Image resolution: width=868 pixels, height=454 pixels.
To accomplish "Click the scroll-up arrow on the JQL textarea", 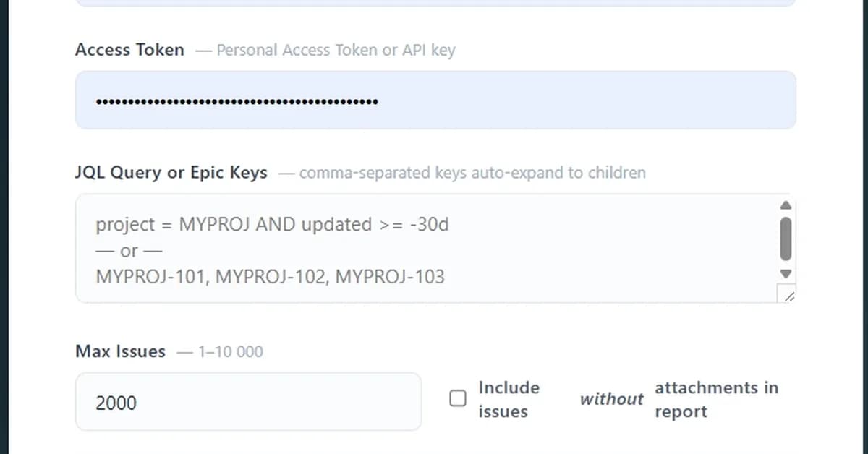I will point(786,205).
